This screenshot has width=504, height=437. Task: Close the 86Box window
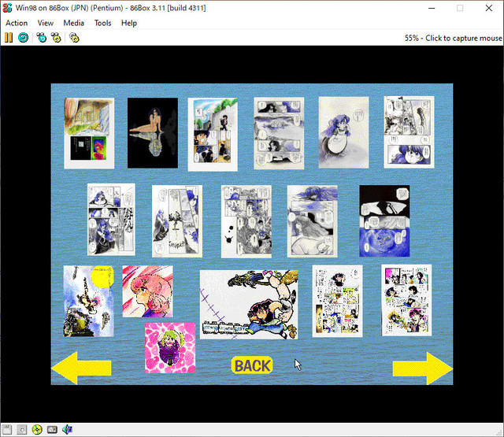489,8
